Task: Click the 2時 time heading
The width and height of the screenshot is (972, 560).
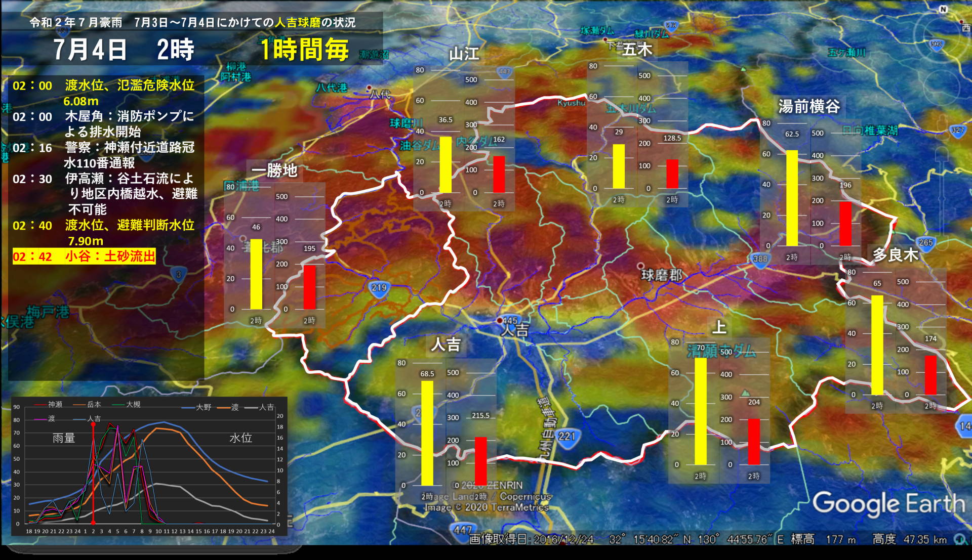Action: [176, 50]
